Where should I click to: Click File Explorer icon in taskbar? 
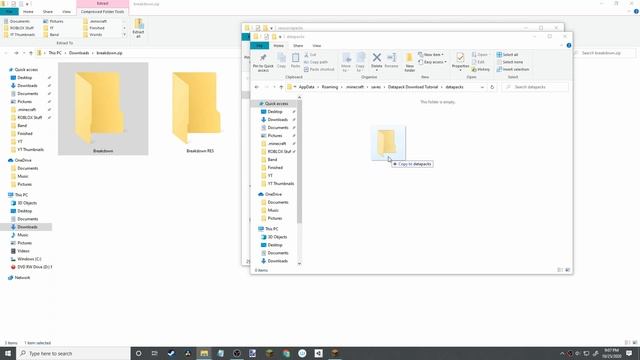[204, 353]
